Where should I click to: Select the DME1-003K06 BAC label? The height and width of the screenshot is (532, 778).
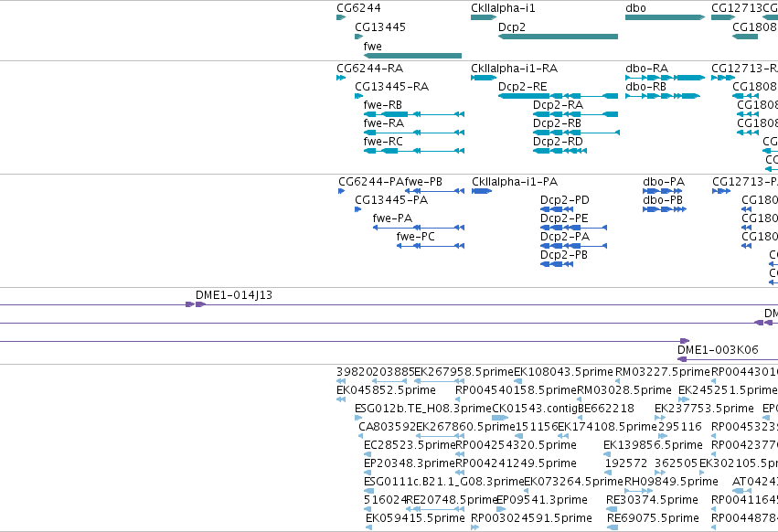point(718,350)
